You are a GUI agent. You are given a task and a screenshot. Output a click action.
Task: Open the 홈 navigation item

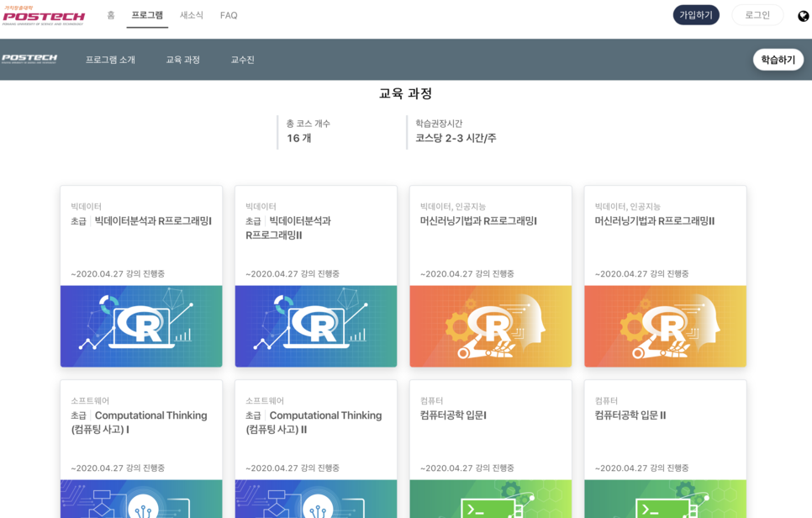click(111, 15)
